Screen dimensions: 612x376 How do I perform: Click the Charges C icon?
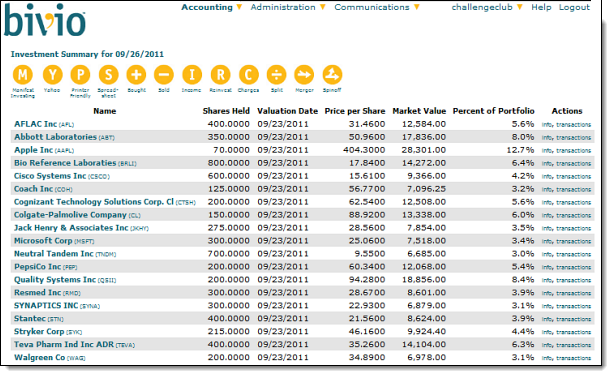click(248, 75)
